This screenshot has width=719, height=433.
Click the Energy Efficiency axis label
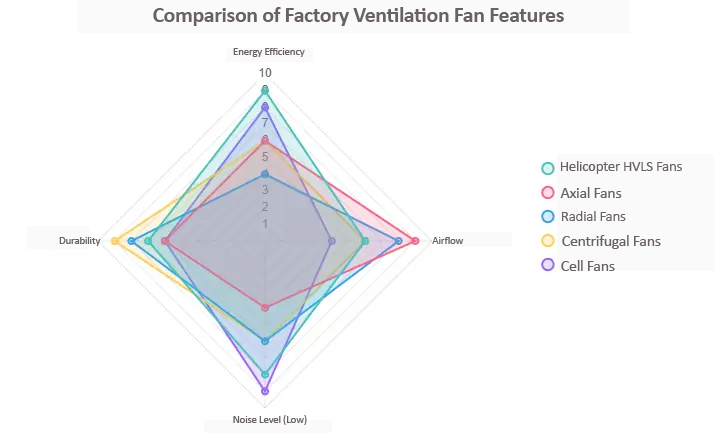click(265, 51)
